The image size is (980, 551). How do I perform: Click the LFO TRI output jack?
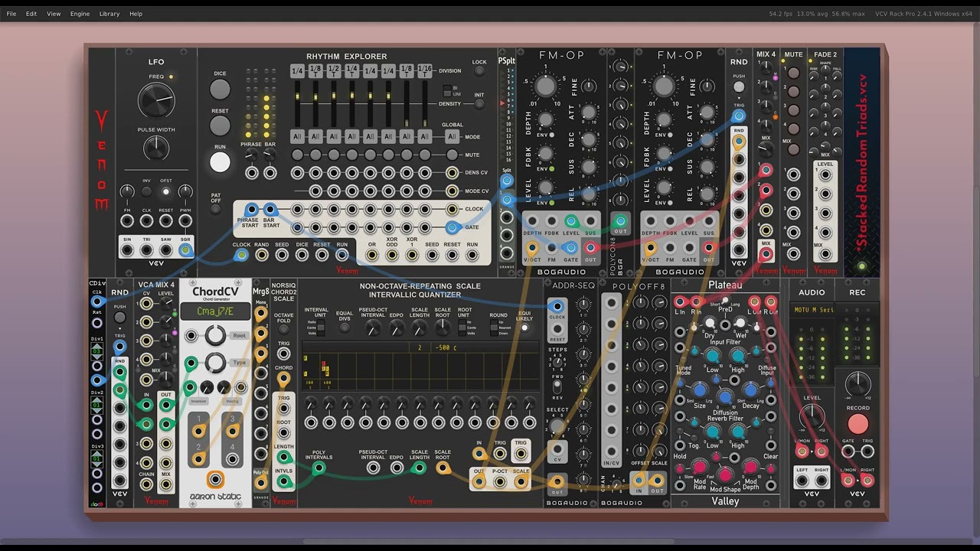146,250
